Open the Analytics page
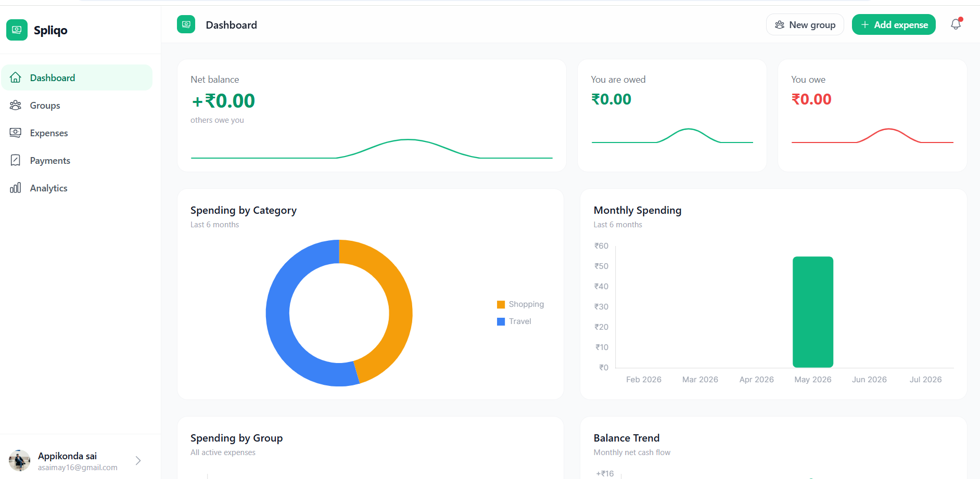980x479 pixels. pyautogui.click(x=77, y=188)
